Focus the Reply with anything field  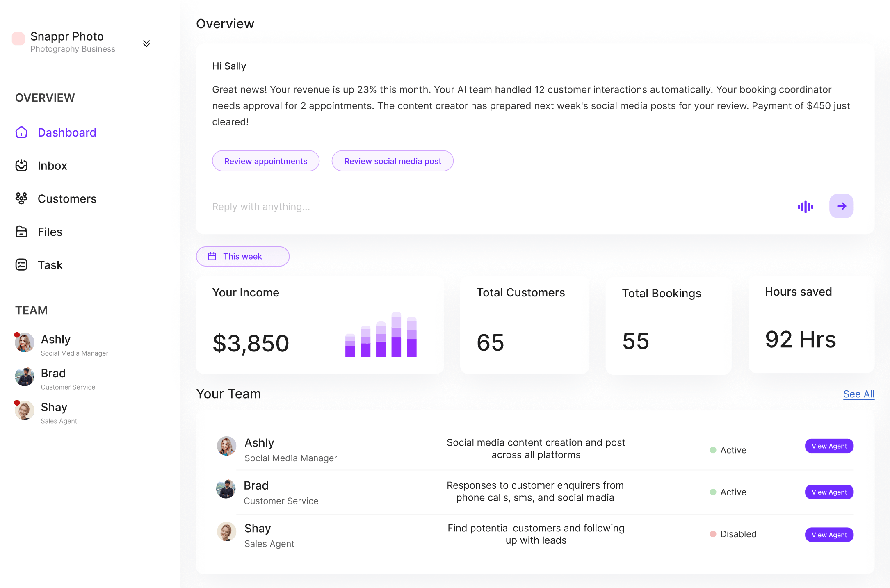(x=492, y=207)
